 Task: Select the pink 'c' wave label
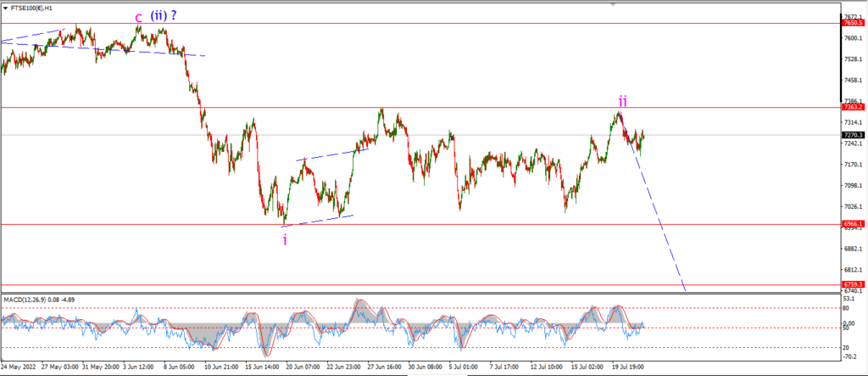click(138, 18)
